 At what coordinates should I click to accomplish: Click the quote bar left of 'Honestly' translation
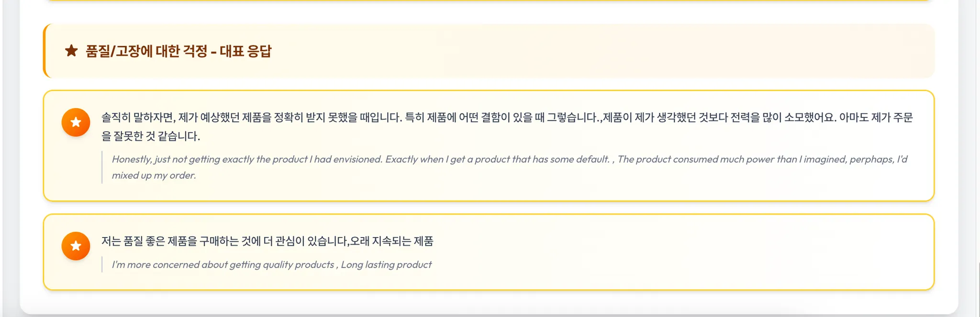click(x=102, y=167)
